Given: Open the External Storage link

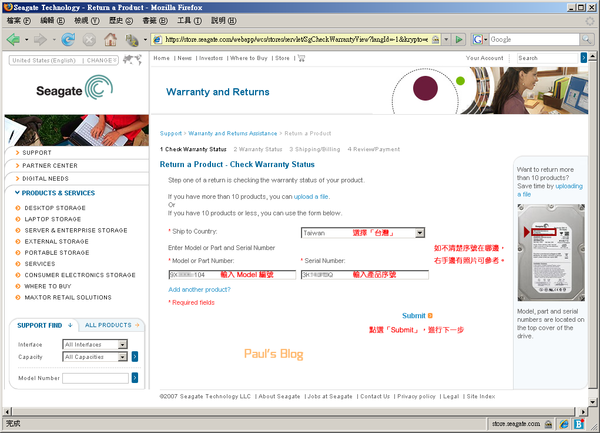Looking at the screenshot, I should tap(56, 242).
